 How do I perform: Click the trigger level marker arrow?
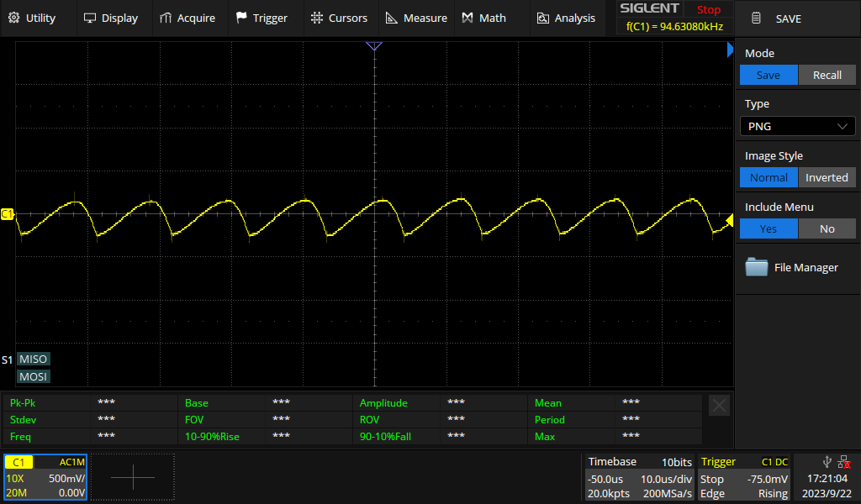(730, 221)
